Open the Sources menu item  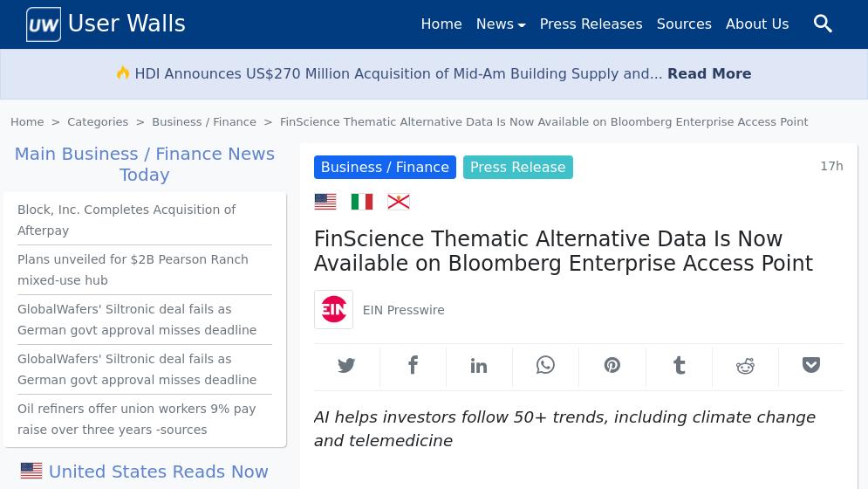point(684,24)
